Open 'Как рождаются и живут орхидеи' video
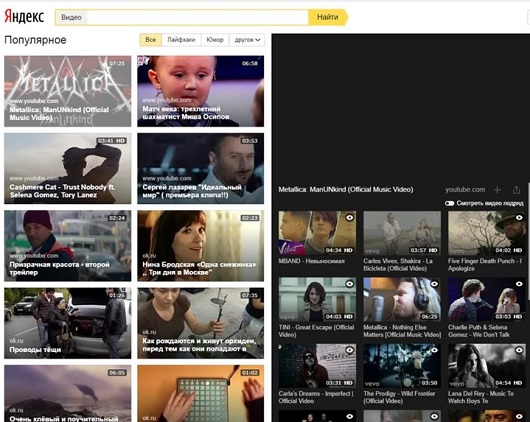 tap(200, 323)
